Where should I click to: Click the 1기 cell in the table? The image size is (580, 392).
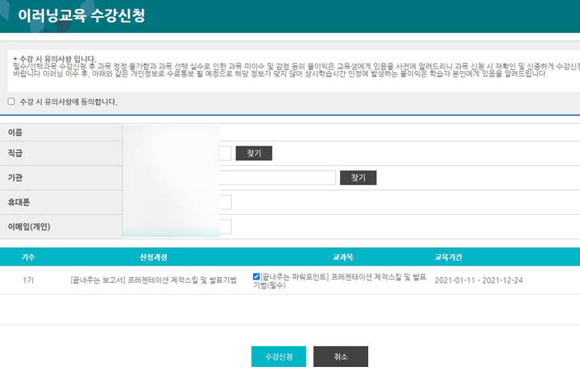[28, 280]
